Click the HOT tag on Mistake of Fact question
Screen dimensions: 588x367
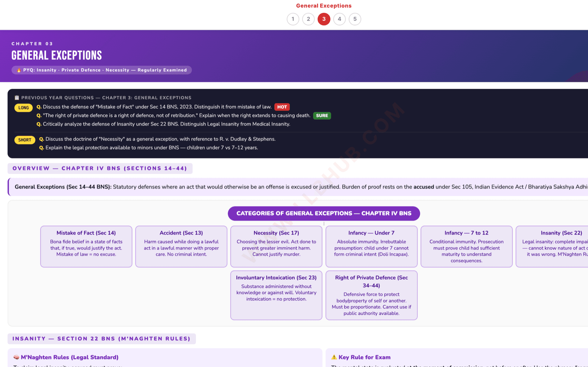click(282, 107)
